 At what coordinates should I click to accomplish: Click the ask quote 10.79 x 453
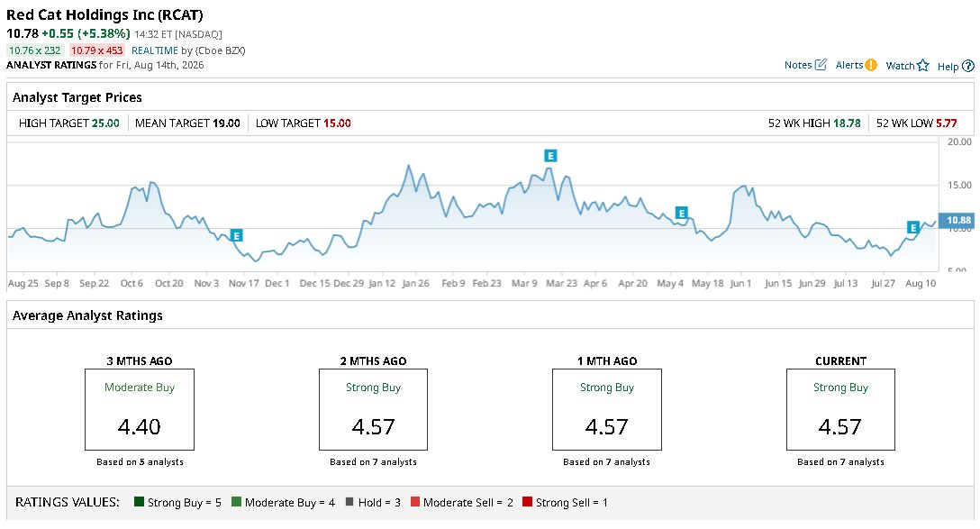coord(97,50)
